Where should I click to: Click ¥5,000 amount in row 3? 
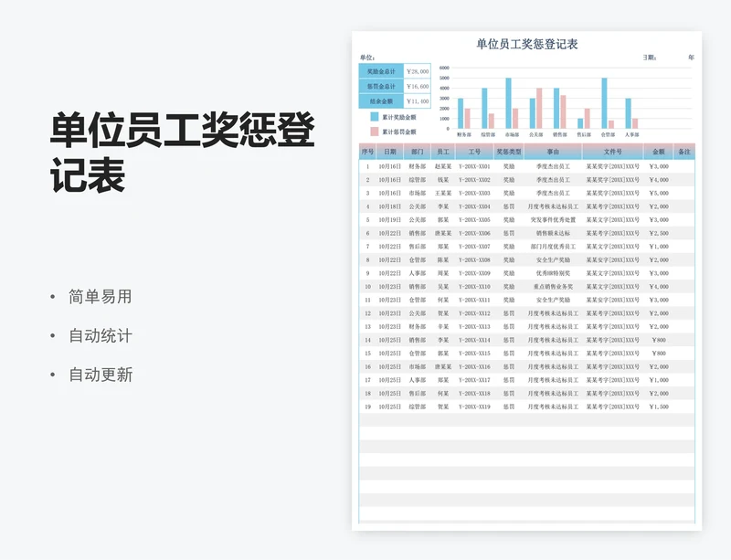pos(659,193)
